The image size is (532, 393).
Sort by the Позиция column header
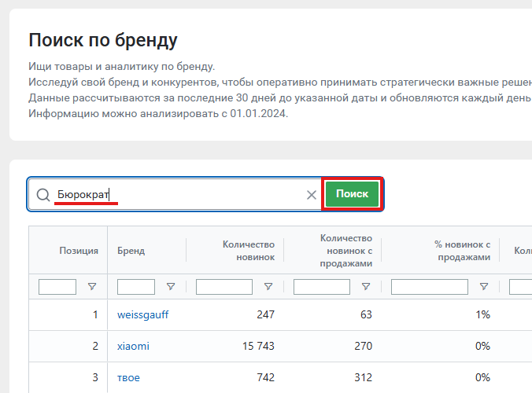point(79,251)
